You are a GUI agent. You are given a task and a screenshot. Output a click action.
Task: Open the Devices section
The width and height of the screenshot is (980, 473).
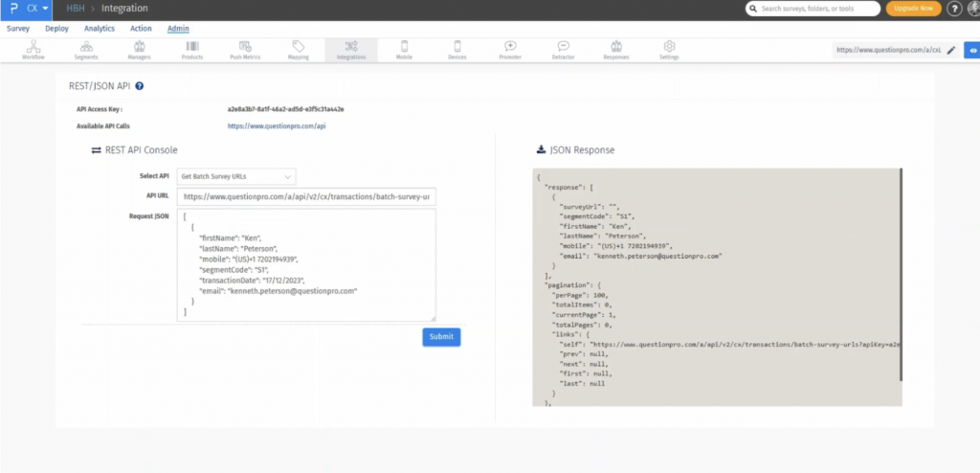coord(457,50)
